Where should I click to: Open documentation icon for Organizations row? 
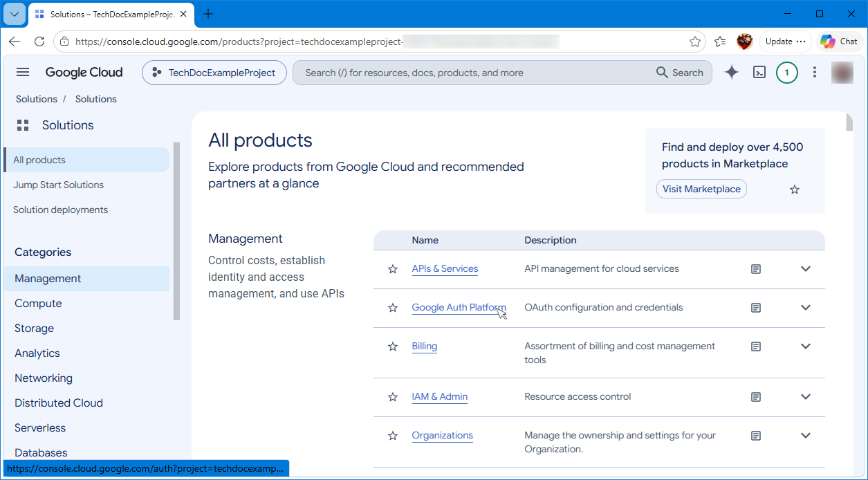tap(756, 436)
